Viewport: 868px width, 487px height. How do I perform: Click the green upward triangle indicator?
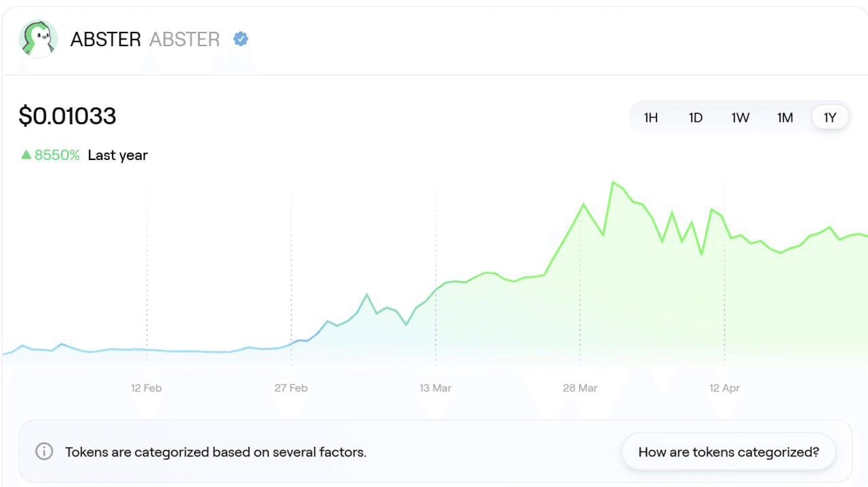26,155
